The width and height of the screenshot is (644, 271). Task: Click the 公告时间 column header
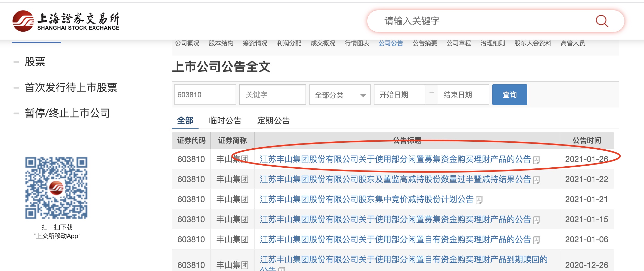(587, 140)
